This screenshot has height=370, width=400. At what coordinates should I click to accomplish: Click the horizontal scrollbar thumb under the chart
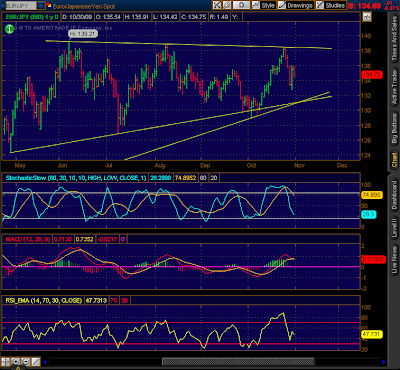tap(238, 362)
